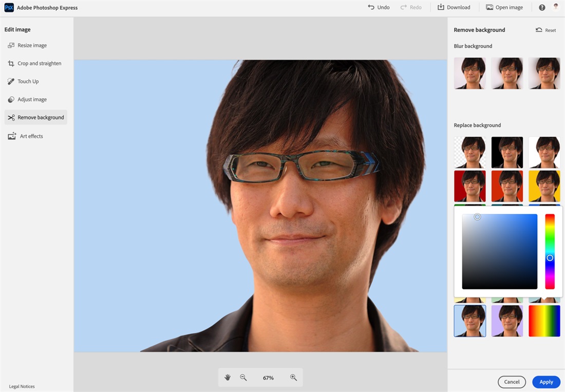The image size is (565, 392).
Task: Undo the last edit
Action: click(379, 7)
